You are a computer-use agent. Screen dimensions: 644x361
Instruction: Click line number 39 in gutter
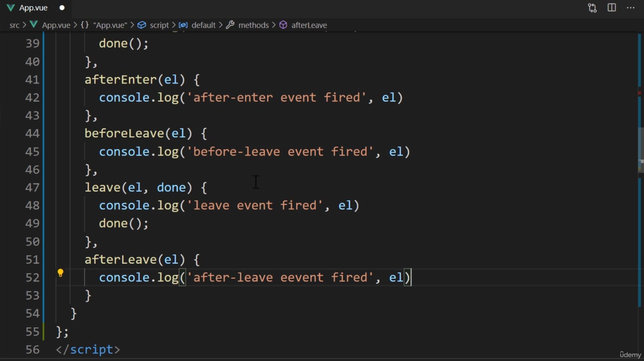pyautogui.click(x=32, y=43)
